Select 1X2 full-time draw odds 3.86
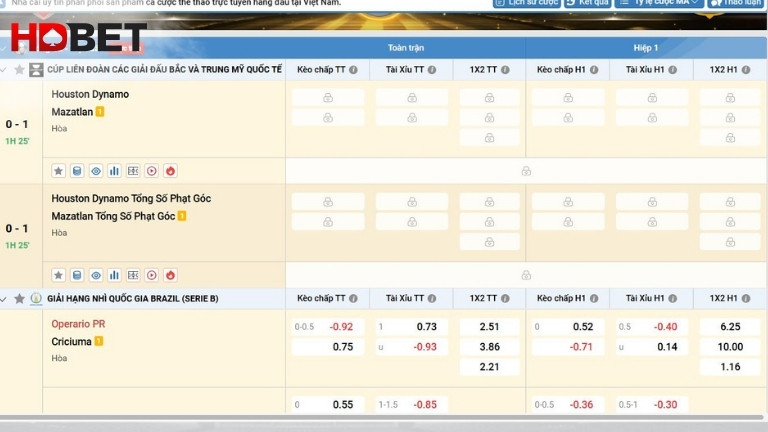This screenshot has height=432, width=768. pos(489,347)
